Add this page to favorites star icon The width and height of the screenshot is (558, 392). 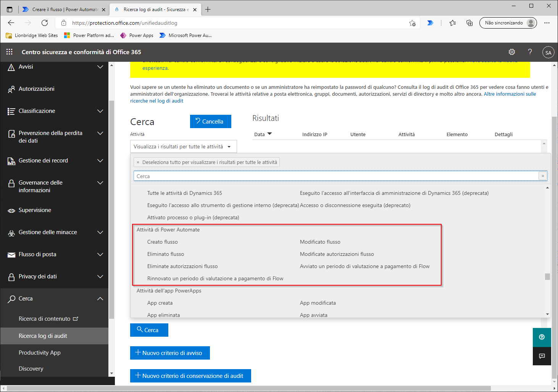[412, 23]
